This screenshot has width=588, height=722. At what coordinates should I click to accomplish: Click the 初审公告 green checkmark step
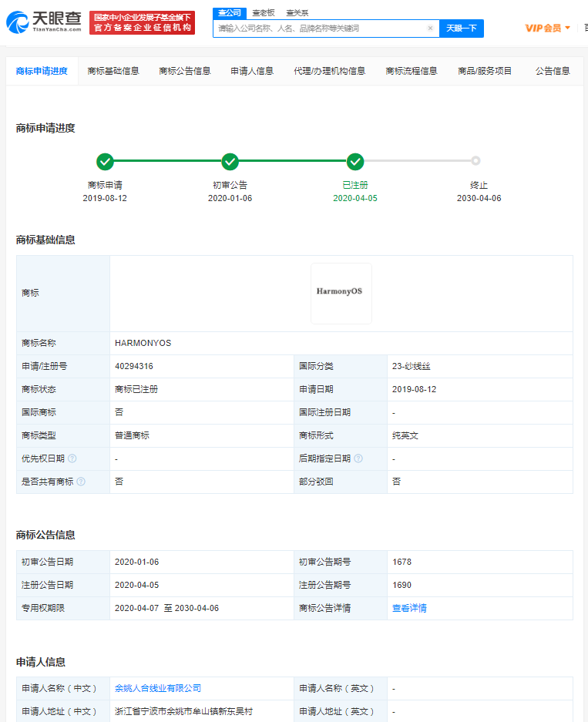(230, 162)
